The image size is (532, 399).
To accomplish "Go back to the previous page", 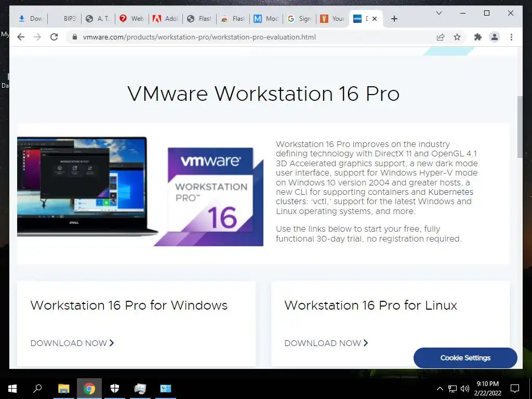I will (21, 37).
